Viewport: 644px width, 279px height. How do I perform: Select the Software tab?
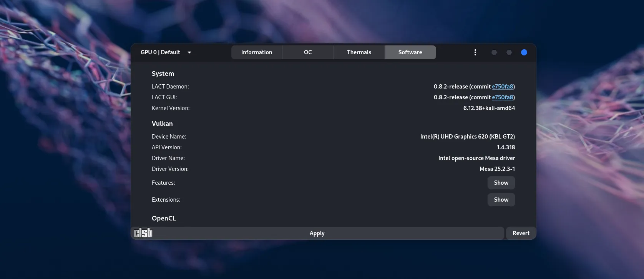(x=410, y=52)
